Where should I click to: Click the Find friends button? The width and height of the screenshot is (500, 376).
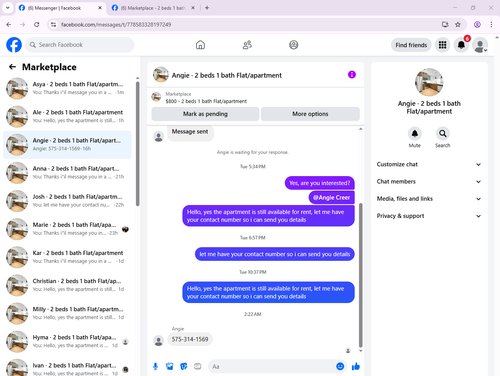pos(411,45)
